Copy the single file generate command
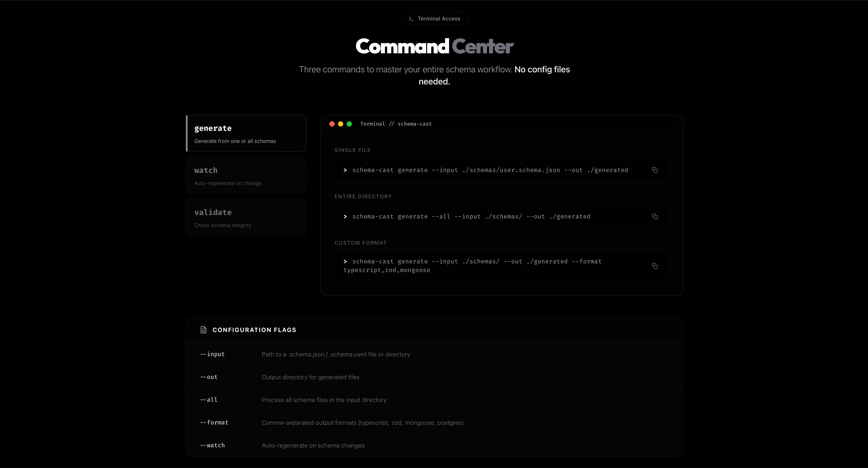Screen dimensions: 868x468 654,170
